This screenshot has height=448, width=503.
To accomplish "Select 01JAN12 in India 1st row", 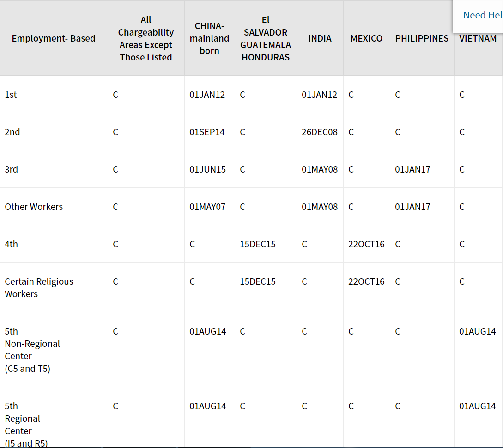I will (320, 95).
